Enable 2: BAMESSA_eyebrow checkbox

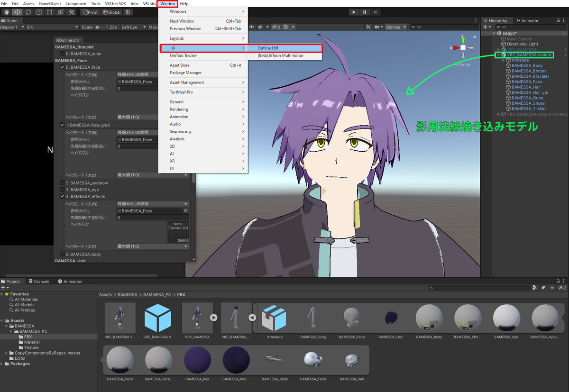(x=62, y=183)
